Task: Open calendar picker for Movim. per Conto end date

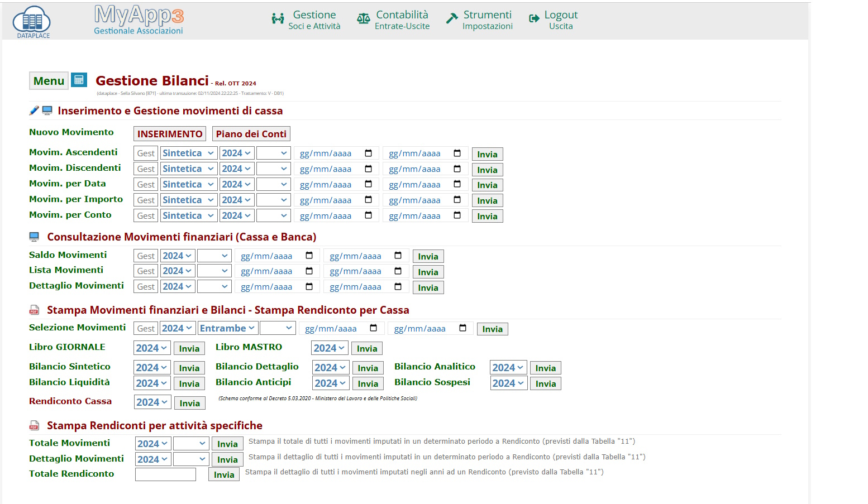Action: coord(457,215)
